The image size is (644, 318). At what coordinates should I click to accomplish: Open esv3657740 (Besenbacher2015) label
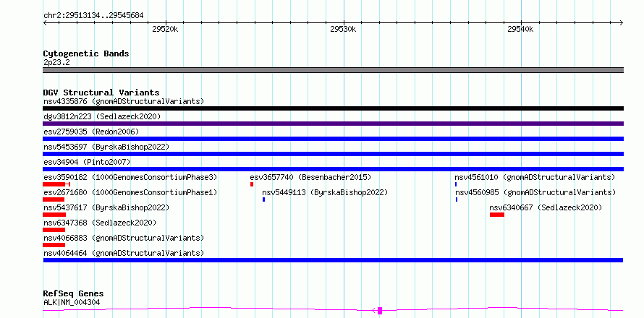[x=310, y=177]
